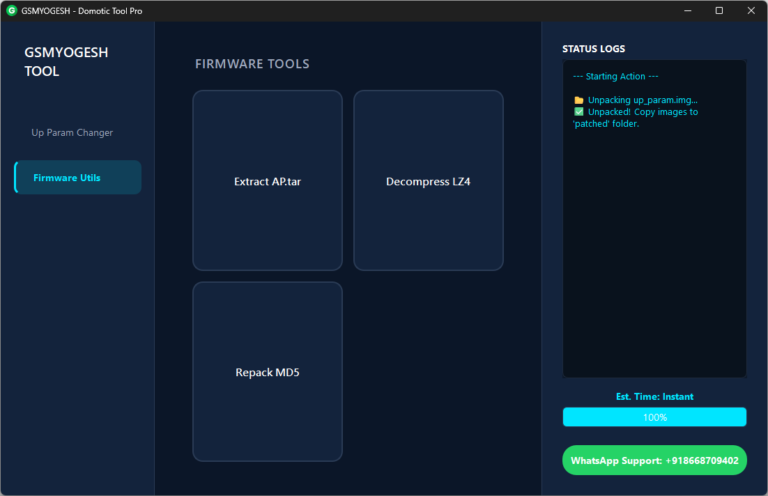Click the GSMYOGESH TOOL sidebar title
Viewport: 768px width, 496px height.
point(66,62)
